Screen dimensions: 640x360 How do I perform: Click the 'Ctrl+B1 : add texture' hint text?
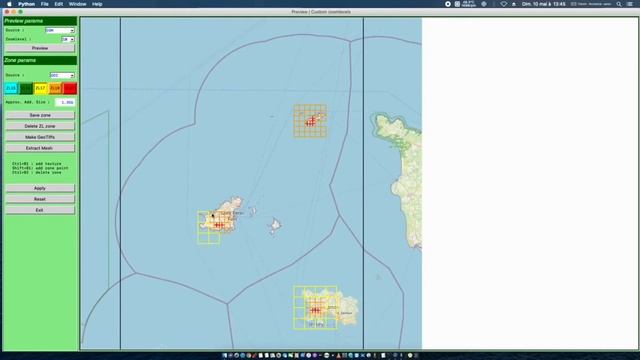(x=37, y=164)
